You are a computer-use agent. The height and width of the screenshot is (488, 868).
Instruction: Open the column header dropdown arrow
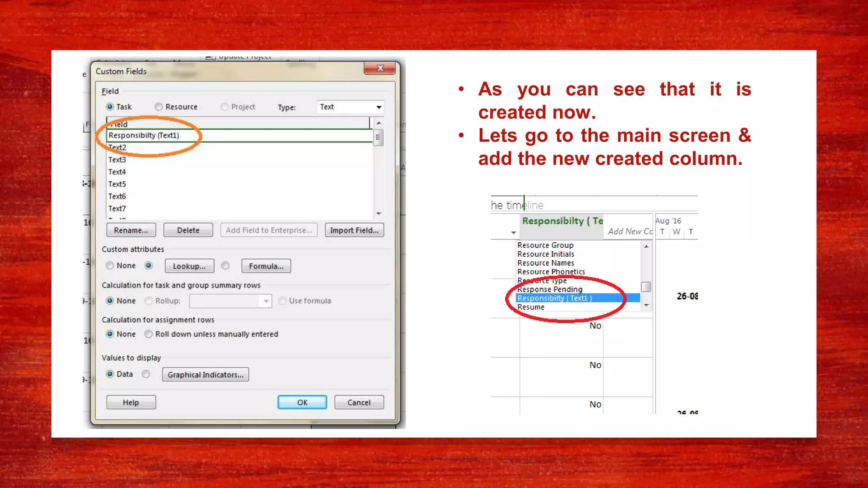coord(514,233)
